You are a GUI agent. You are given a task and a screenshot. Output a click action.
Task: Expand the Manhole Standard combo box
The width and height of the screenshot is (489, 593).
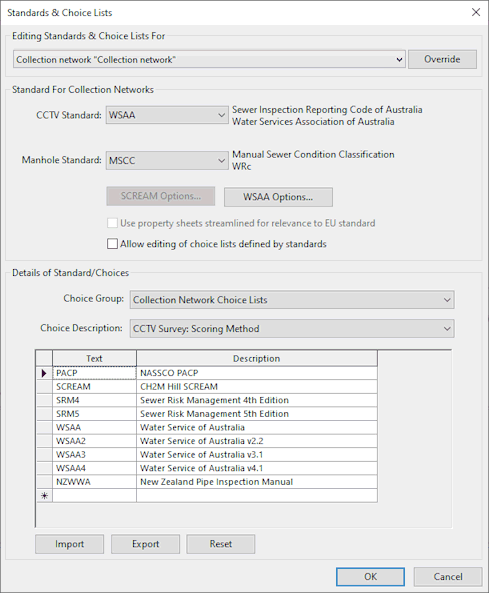[x=167, y=160]
